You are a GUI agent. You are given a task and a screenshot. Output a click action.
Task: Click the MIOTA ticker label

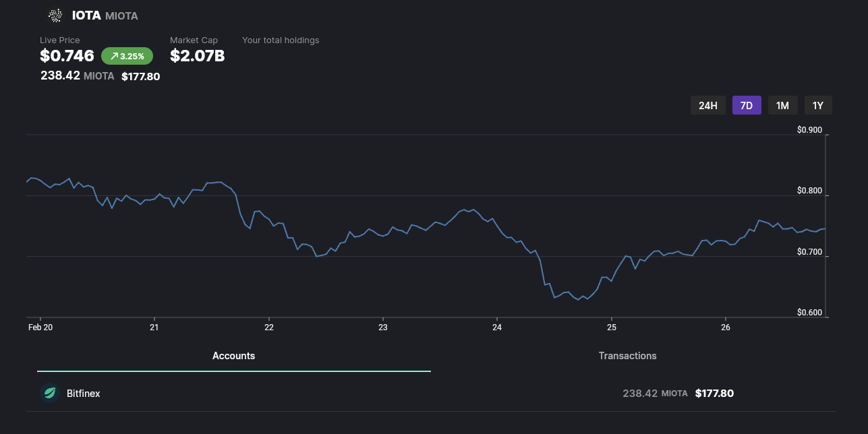[122, 15]
